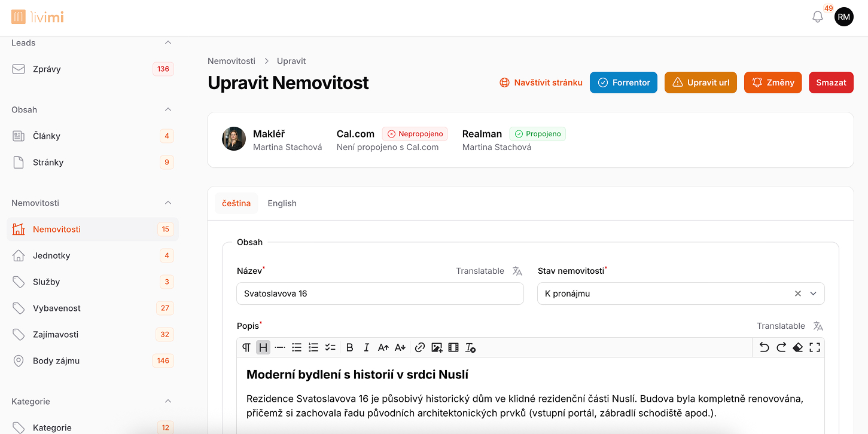Screen dimensions: 868x434
Task: Open Zajímavosti in the sidebar
Action: [x=93, y=334]
